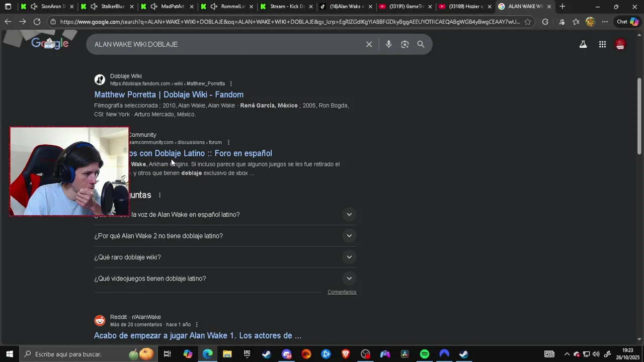Click the Comentarios feedback link
The height and width of the screenshot is (362, 644).
click(342, 292)
